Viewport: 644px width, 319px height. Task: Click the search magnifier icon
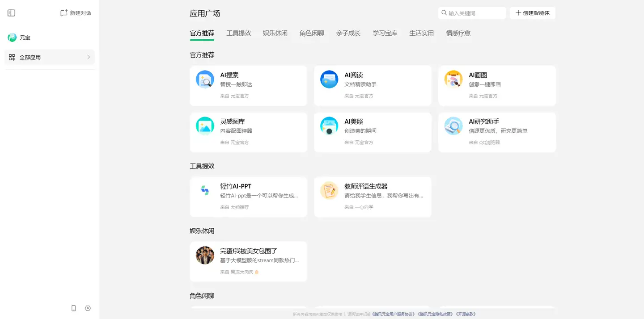click(444, 13)
